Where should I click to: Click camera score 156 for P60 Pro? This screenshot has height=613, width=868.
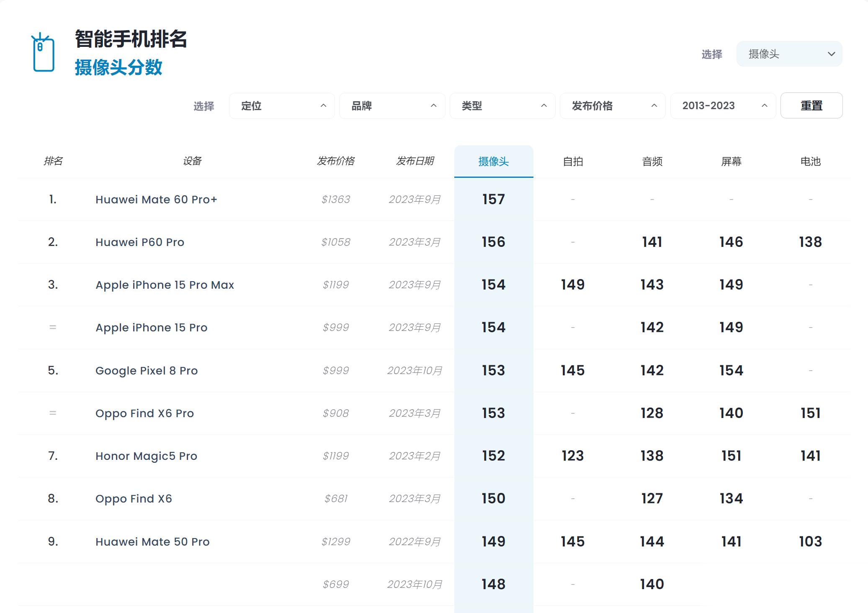pyautogui.click(x=494, y=242)
